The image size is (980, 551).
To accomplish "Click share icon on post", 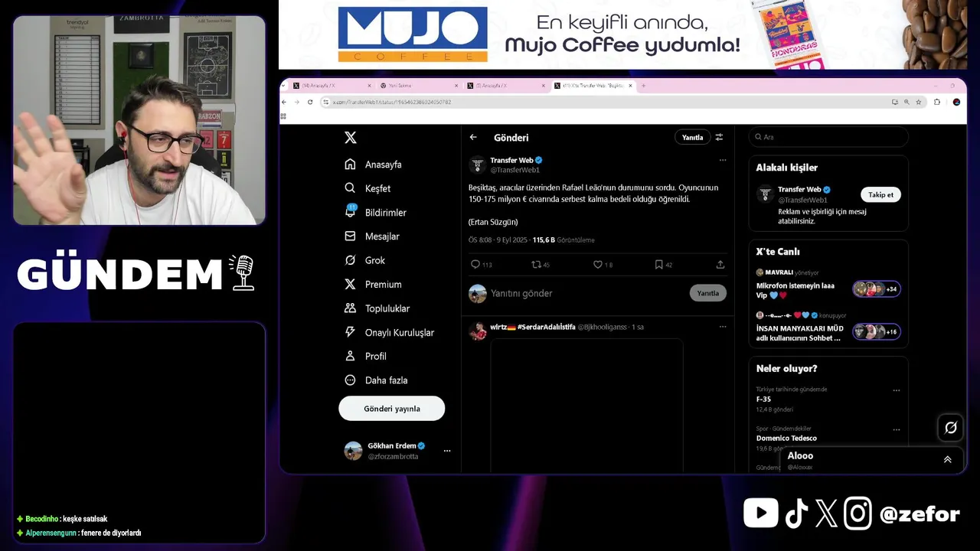I will (720, 265).
